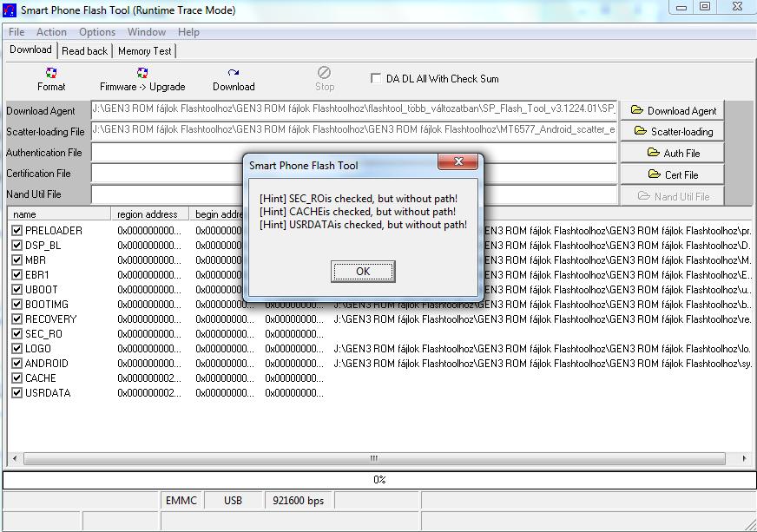
Task: Close the Smart Phone Flash Tool dialog
Action: pos(458,161)
